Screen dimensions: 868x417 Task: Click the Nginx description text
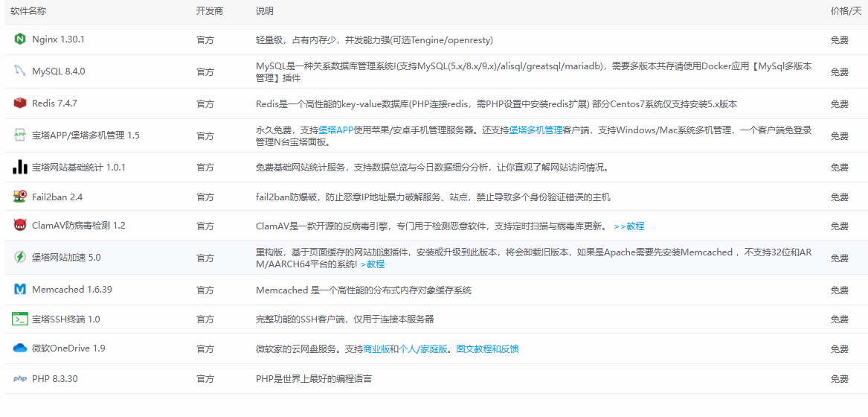tap(374, 40)
